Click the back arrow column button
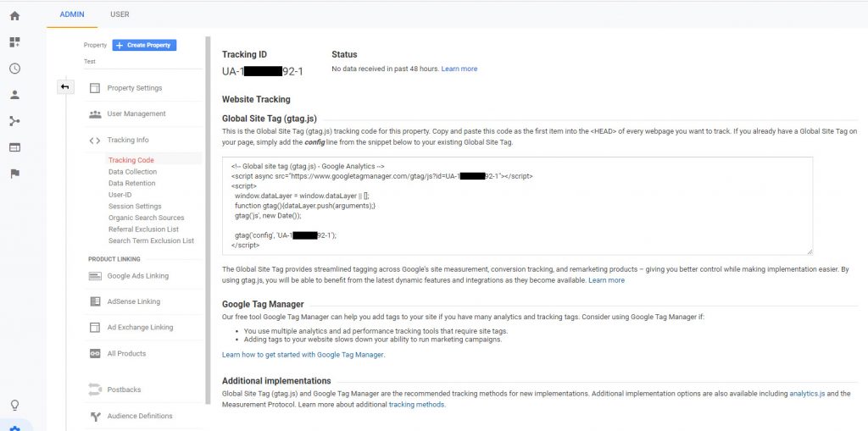 coord(65,87)
